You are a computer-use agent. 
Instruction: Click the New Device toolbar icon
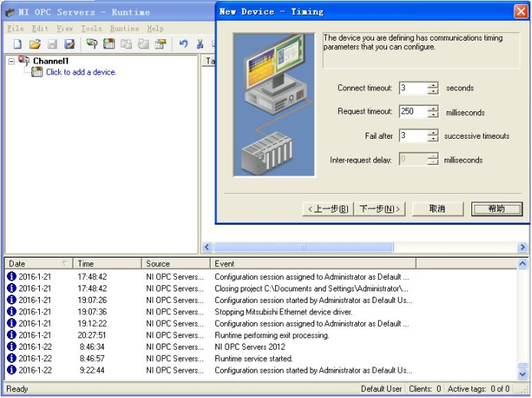click(109, 44)
